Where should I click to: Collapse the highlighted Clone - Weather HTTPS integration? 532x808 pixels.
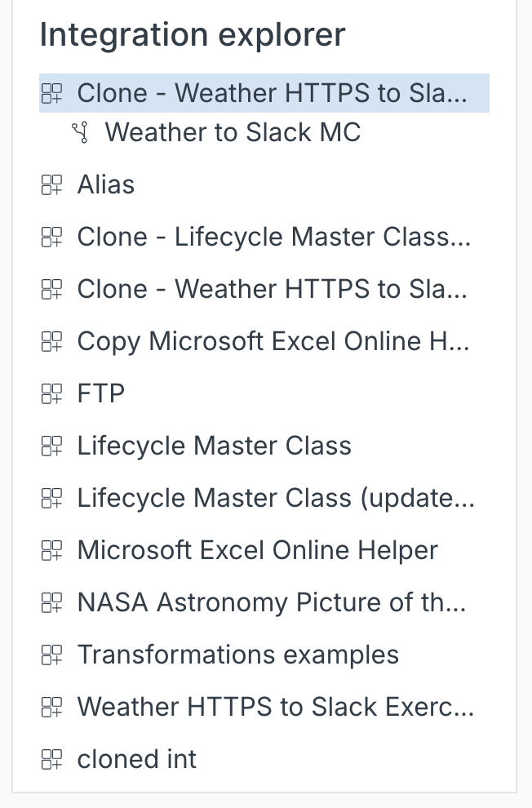point(51,94)
